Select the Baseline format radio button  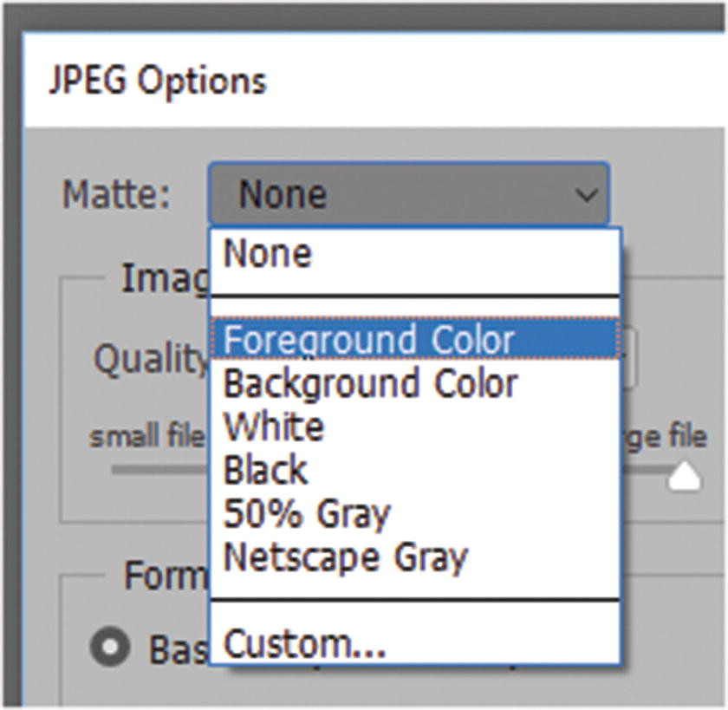[x=112, y=646]
